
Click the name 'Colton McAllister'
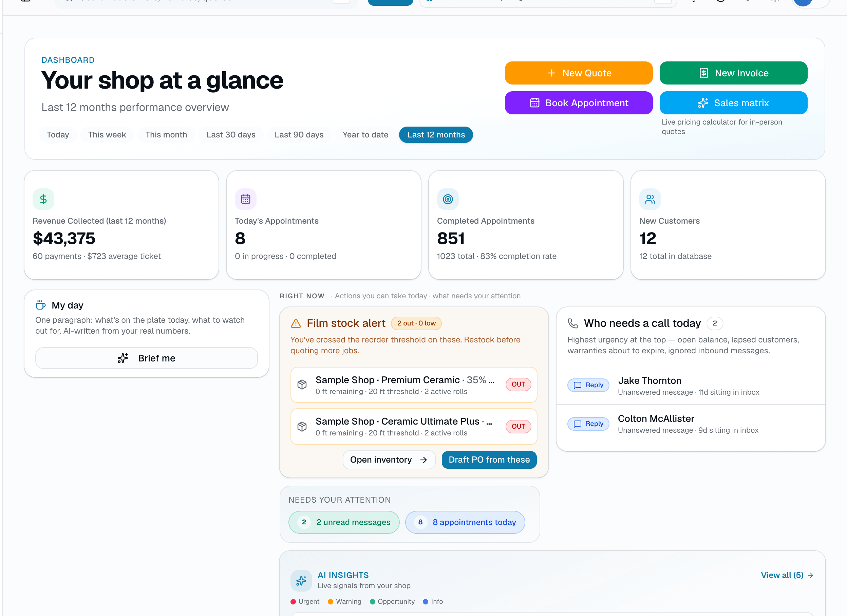click(656, 419)
